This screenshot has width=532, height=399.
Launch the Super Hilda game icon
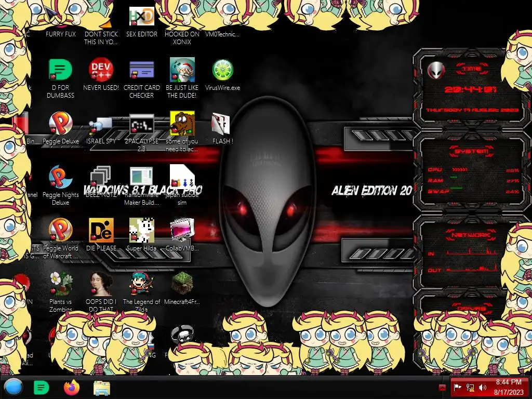(141, 230)
